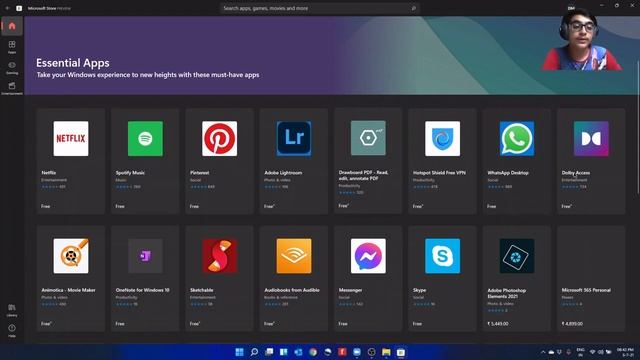Click the Messenger app icon
Viewport: 640px width, 360px height.
coord(368,256)
